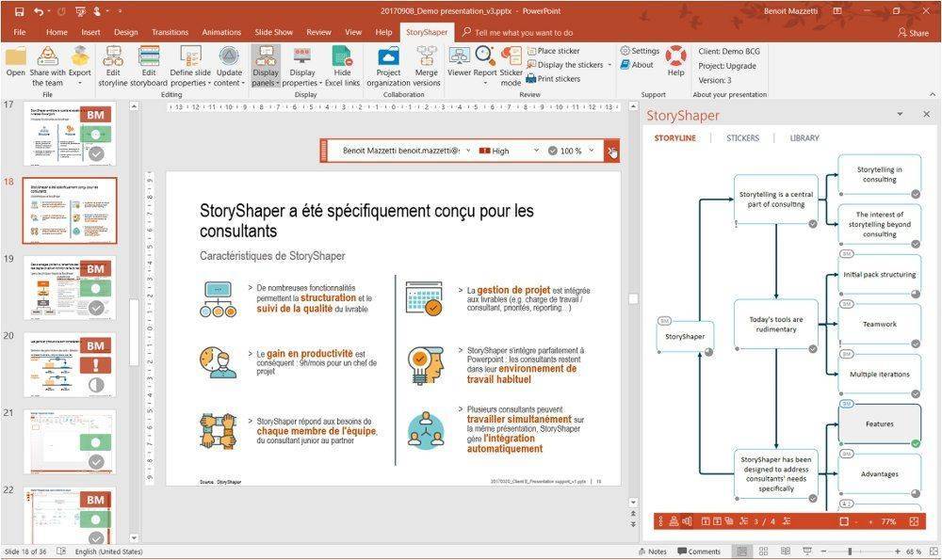Switch to the STICKERS tab
The width and height of the screenshot is (942, 560).
pyautogui.click(x=742, y=138)
